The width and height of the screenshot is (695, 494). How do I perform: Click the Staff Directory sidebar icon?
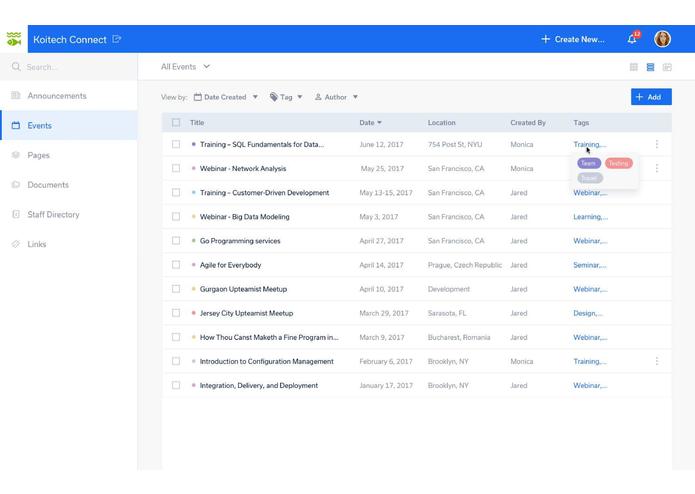coord(16,214)
